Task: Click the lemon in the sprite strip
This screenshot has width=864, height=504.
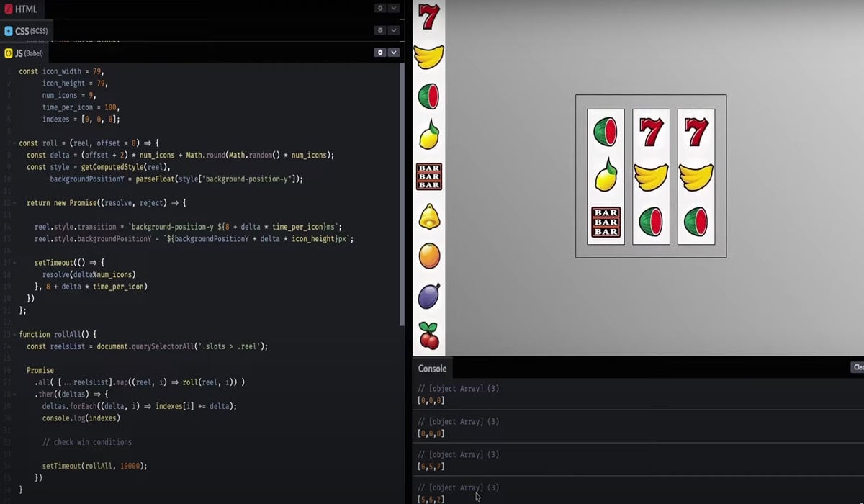Action: point(429,135)
